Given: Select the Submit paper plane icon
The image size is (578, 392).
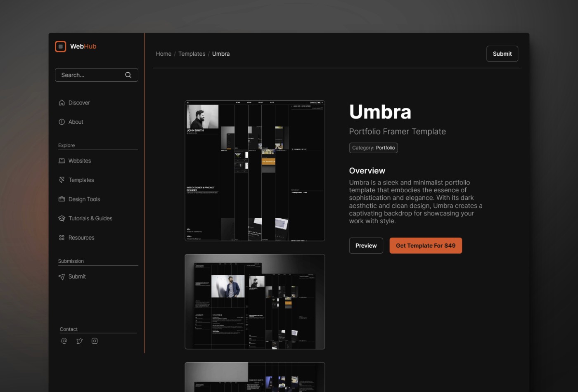Looking at the screenshot, I should point(62,276).
